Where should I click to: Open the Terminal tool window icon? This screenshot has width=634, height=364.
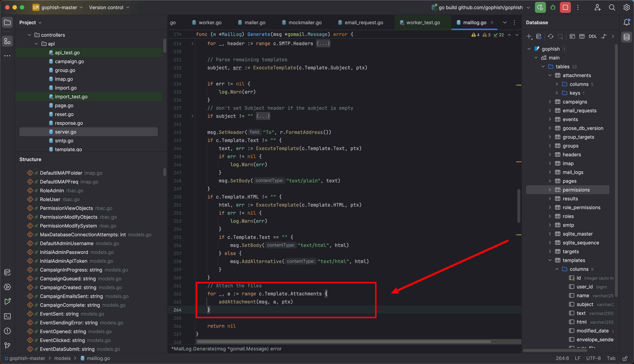point(8,316)
